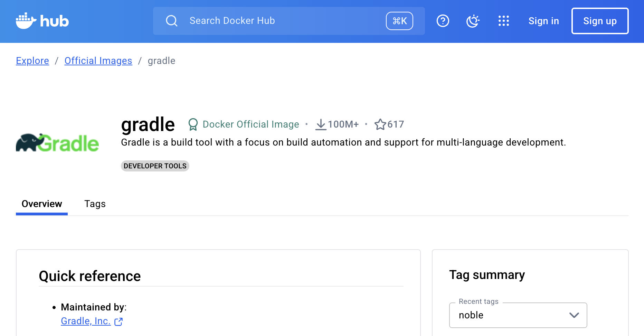Image resolution: width=644 pixels, height=336 pixels.
Task: Click the gradle breadcrumb text
Action: tap(161, 61)
